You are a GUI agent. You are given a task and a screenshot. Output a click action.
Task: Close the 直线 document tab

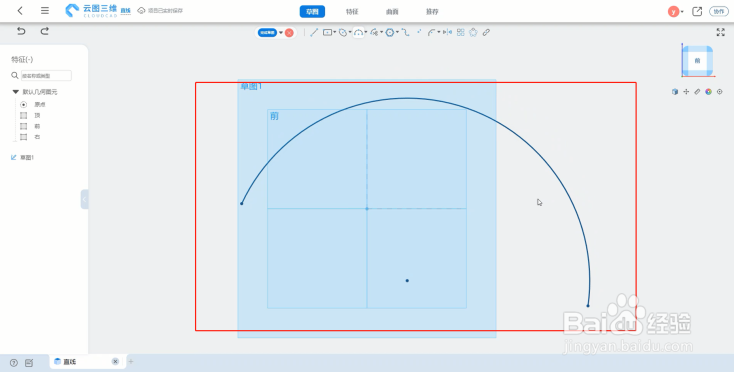[115, 361]
